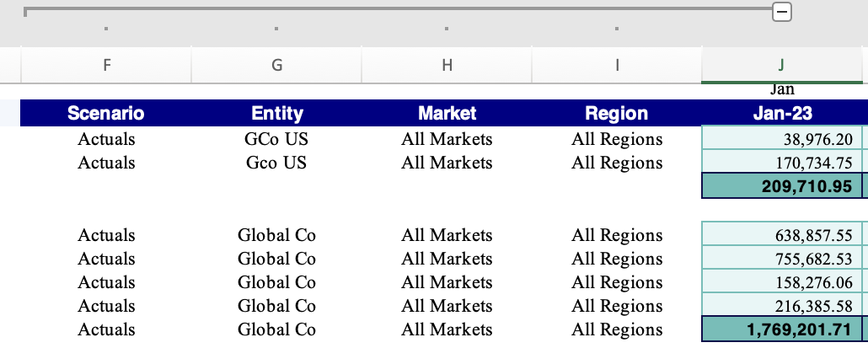Click the Region header cell
The image size is (868, 364).
[617, 114]
